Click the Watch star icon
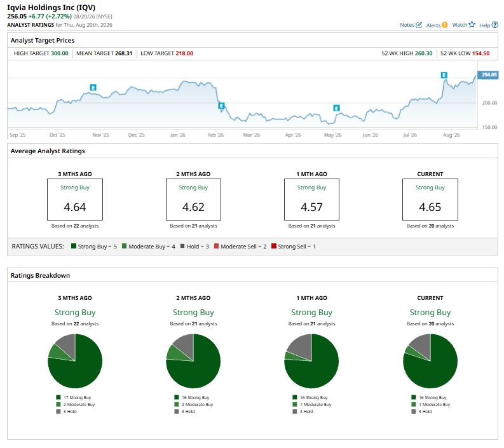Image resolution: width=504 pixels, height=448 pixels. click(472, 24)
